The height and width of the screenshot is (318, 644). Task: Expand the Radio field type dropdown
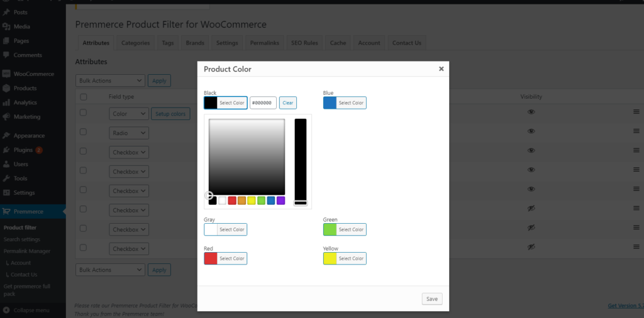[x=129, y=133]
